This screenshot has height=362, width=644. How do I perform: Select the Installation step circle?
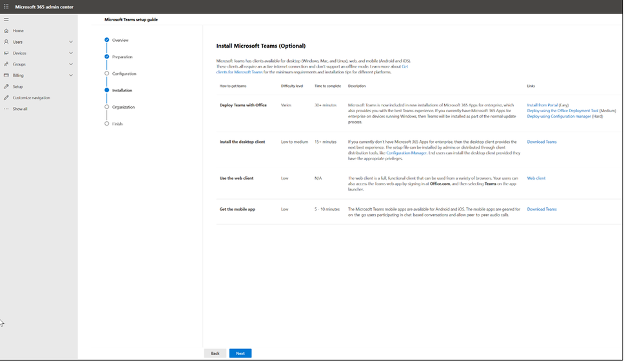[107, 90]
